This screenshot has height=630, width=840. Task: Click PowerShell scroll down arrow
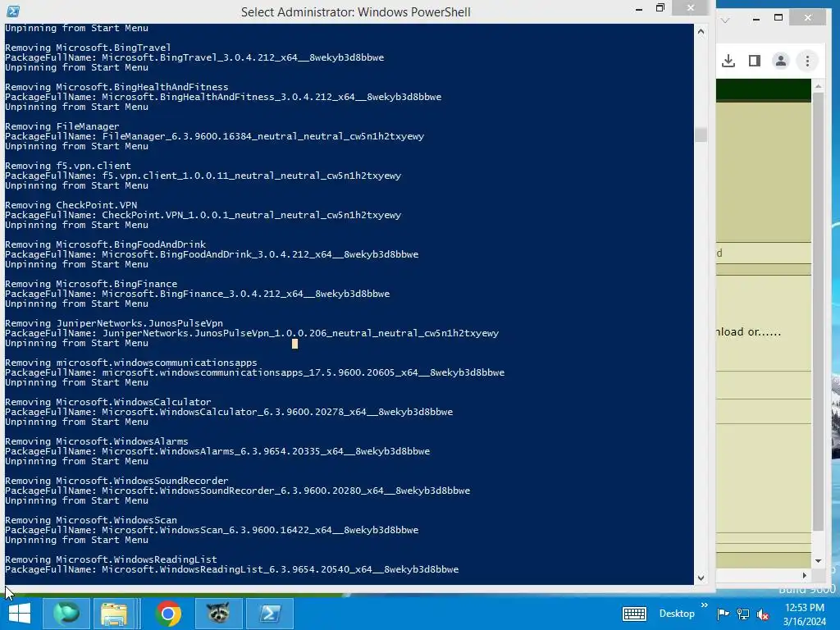click(701, 577)
